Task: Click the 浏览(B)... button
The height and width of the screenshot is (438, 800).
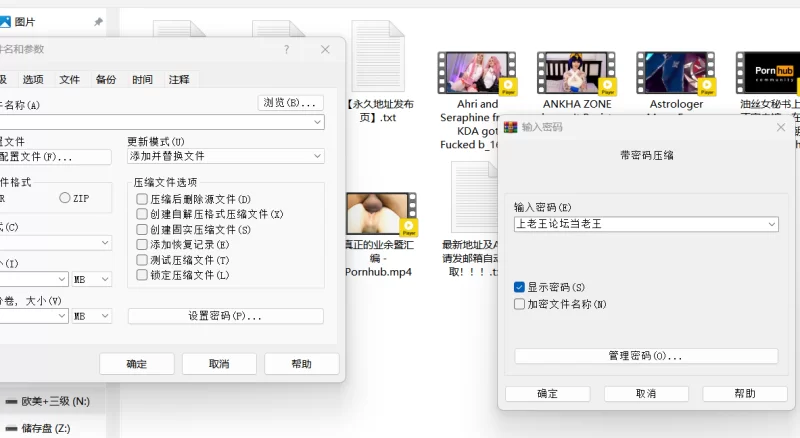Action: click(290, 103)
